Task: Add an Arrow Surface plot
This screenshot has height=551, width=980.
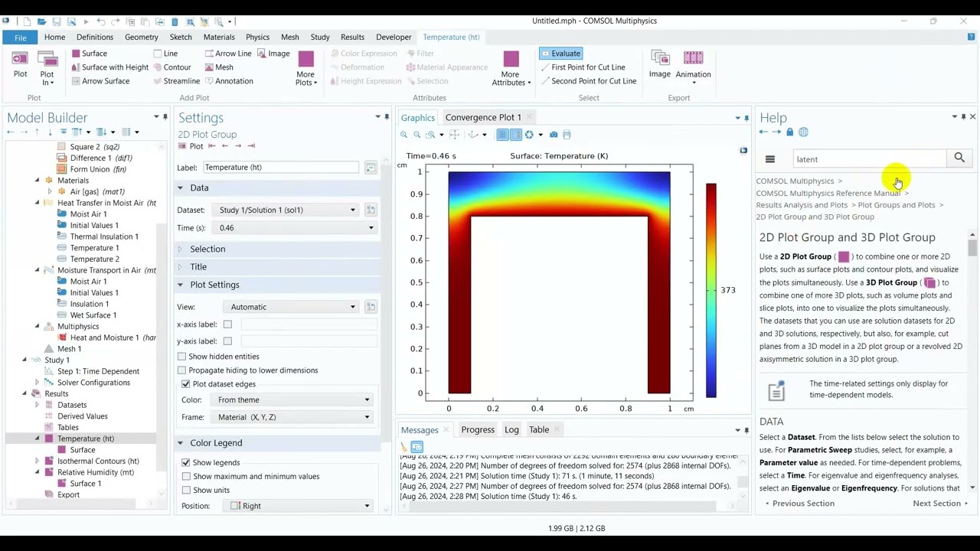Action: (x=100, y=81)
